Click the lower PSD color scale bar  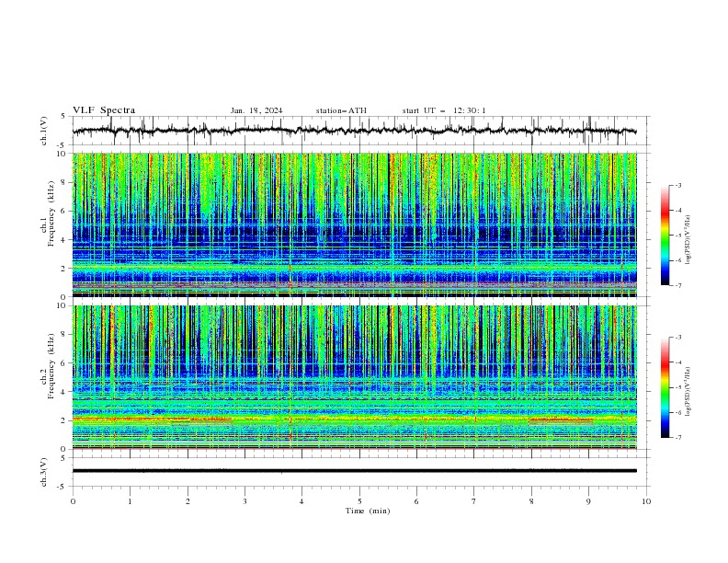(665, 387)
